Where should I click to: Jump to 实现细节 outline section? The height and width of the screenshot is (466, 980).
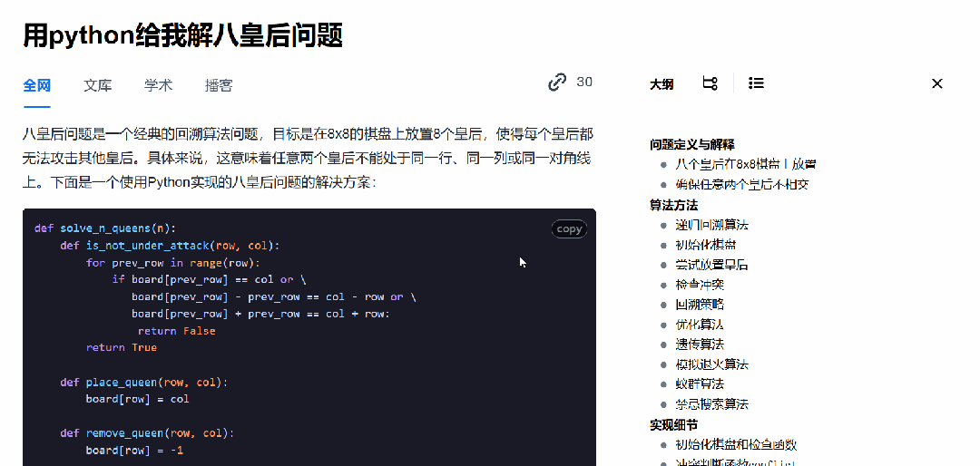point(673,425)
